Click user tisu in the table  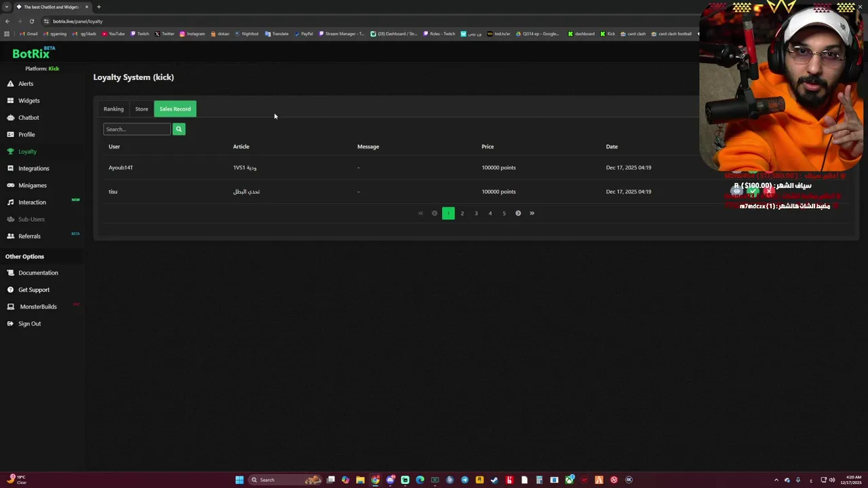click(x=113, y=192)
